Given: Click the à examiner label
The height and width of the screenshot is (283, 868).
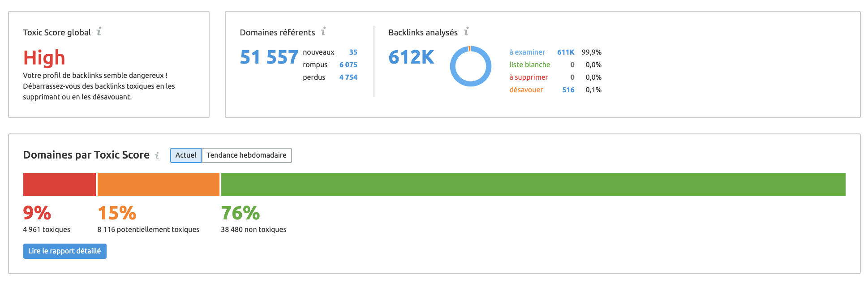Looking at the screenshot, I should (527, 52).
